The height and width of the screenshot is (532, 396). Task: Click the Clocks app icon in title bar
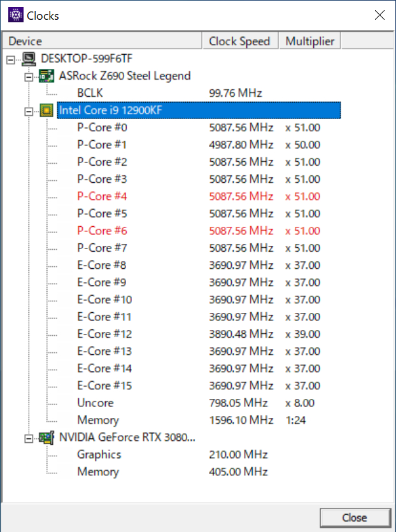15,15
